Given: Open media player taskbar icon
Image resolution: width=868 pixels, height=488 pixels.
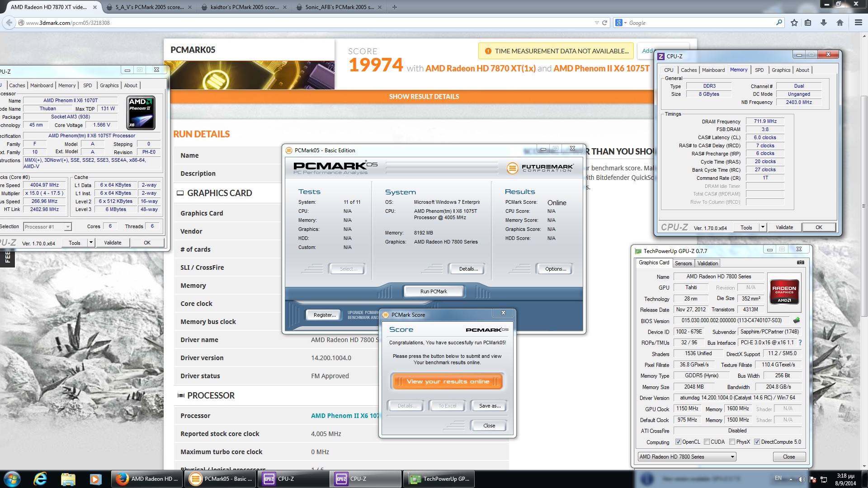Looking at the screenshot, I should (95, 479).
